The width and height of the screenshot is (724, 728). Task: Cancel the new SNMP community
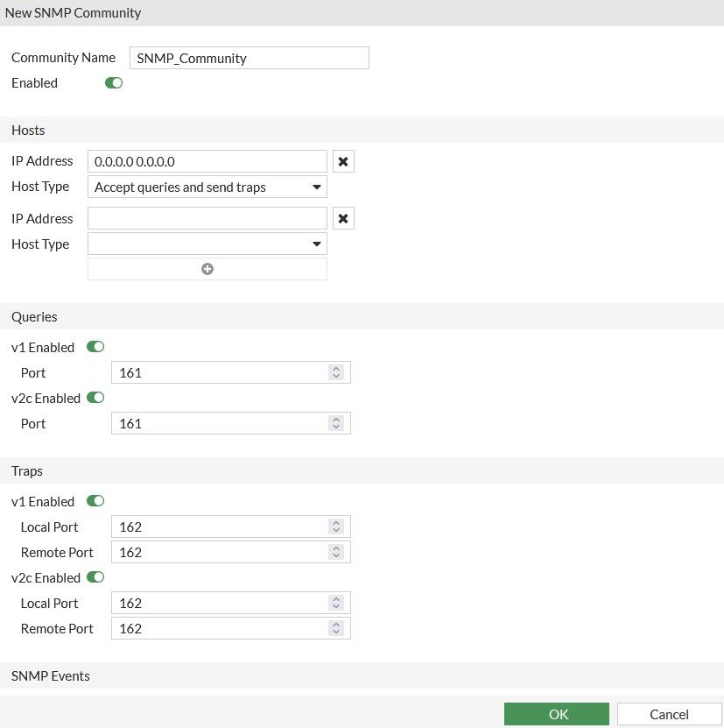[x=669, y=714]
